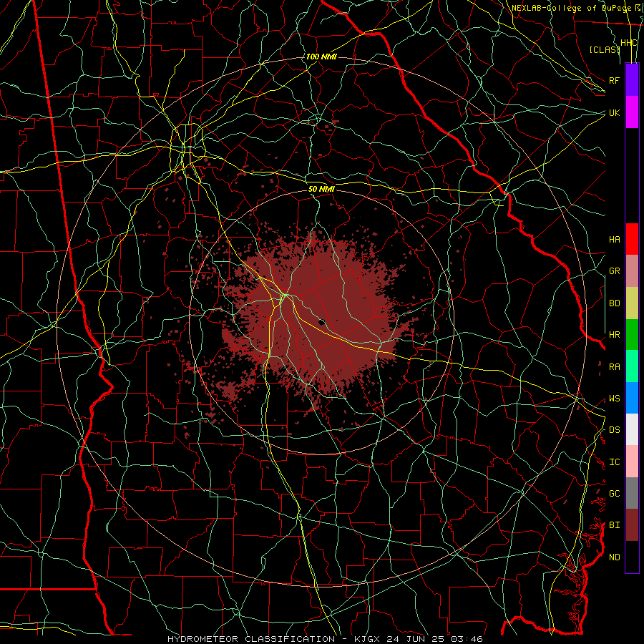The height and width of the screenshot is (644, 644).
Task: Click the IC light-pink legend swatch
Action: [x=632, y=462]
